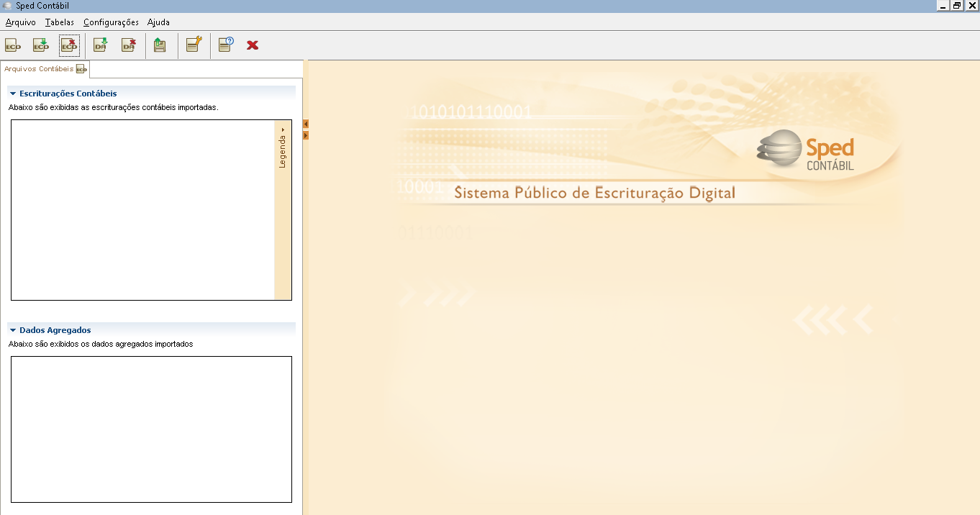
Task: Click the Sped Contábil icon in the title bar
Action: pyautogui.click(x=7, y=6)
